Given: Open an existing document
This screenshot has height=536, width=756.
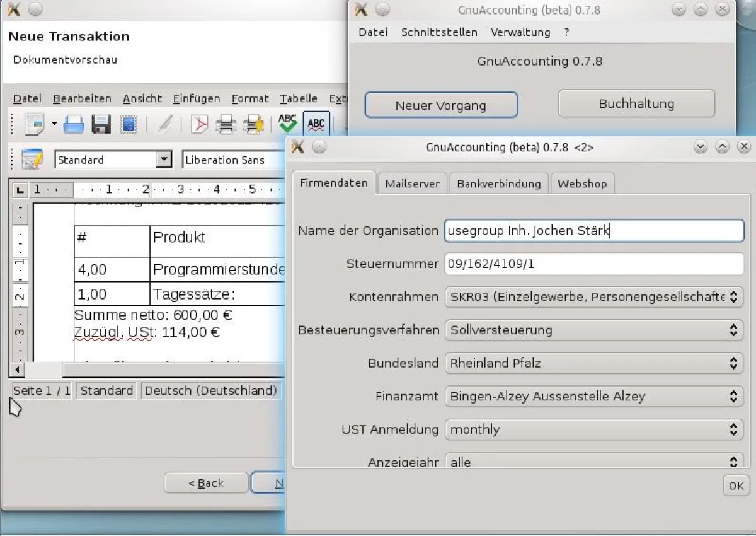Looking at the screenshot, I should click(x=74, y=124).
